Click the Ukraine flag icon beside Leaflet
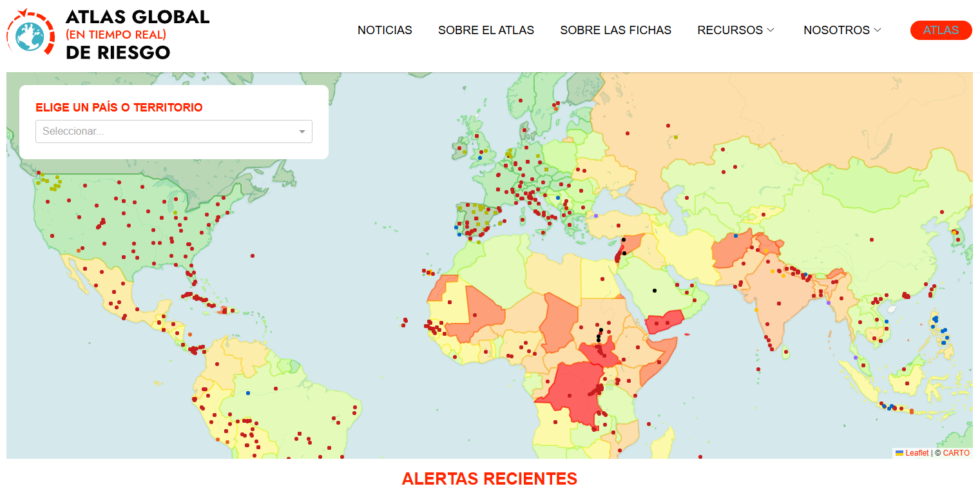This screenshot has width=980, height=493. (x=899, y=453)
